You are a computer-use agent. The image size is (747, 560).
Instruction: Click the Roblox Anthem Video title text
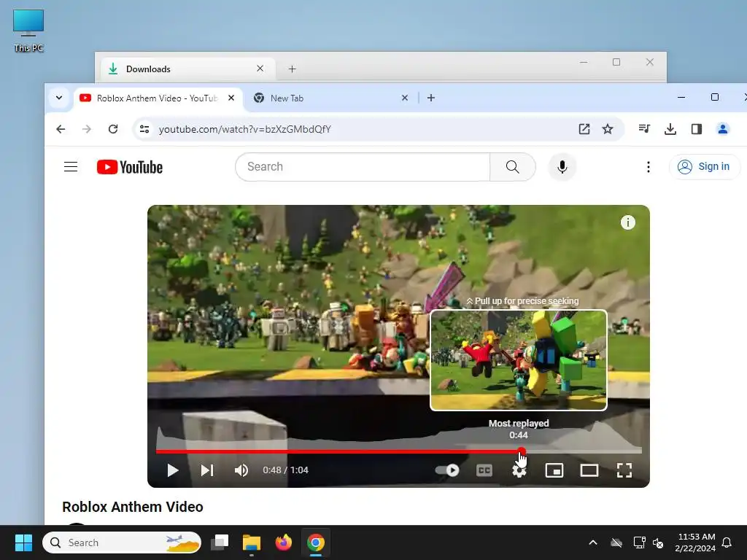[x=133, y=507]
